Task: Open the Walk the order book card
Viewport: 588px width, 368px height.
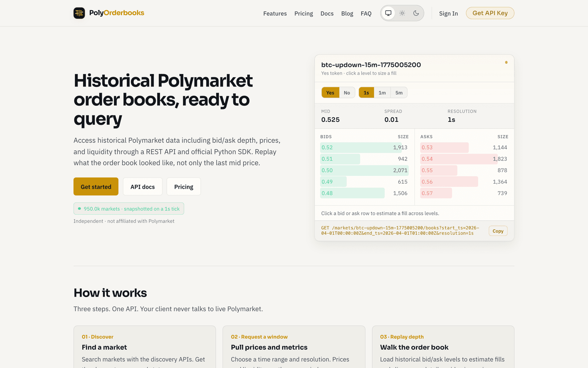Action: click(x=443, y=347)
